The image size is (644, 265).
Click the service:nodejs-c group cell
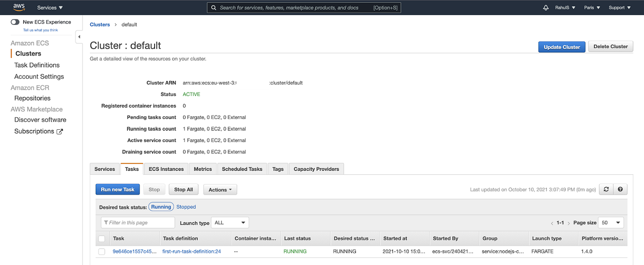503,252
